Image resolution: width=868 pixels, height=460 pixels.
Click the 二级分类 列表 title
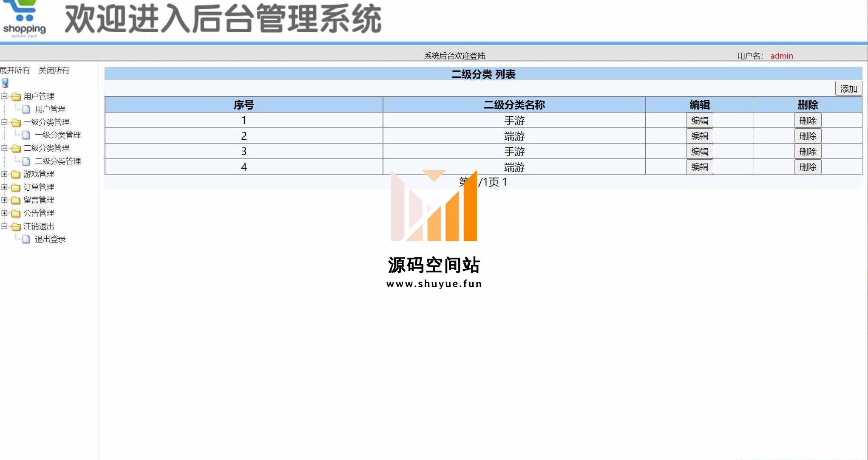(483, 74)
